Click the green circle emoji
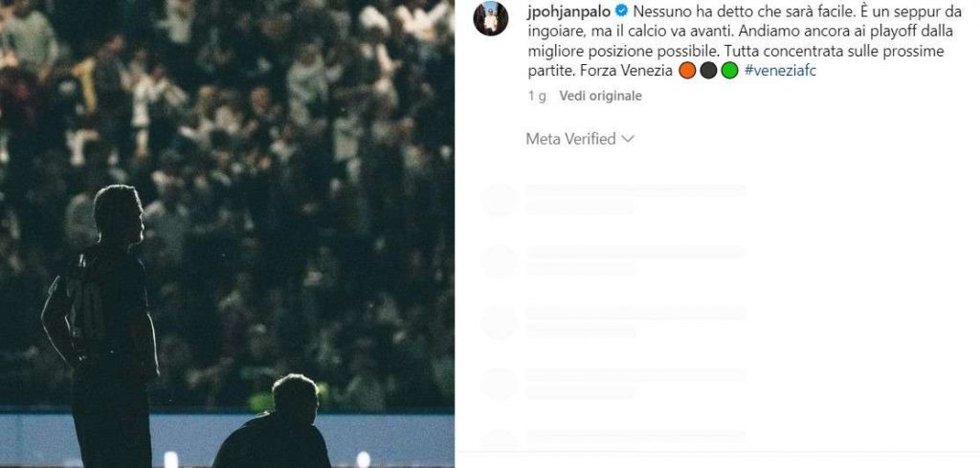 click(730, 71)
